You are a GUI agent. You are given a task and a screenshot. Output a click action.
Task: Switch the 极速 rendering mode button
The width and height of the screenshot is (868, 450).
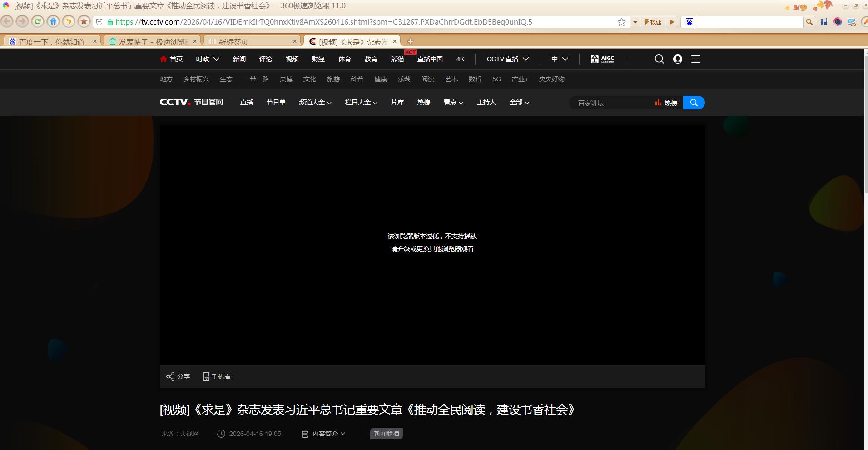[x=653, y=22]
